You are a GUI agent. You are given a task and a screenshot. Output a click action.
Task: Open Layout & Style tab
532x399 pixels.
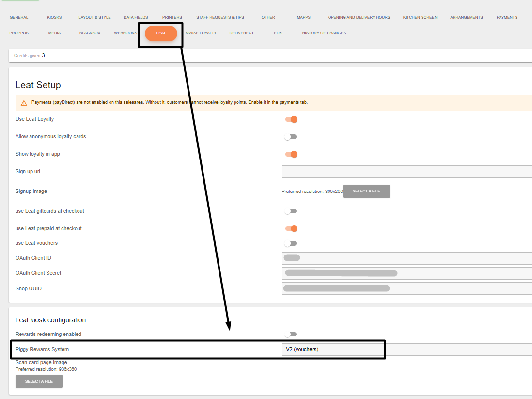(94, 17)
